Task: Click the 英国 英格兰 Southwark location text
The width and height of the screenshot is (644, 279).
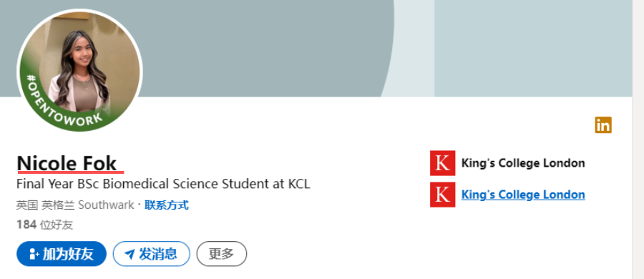Action: coord(75,205)
